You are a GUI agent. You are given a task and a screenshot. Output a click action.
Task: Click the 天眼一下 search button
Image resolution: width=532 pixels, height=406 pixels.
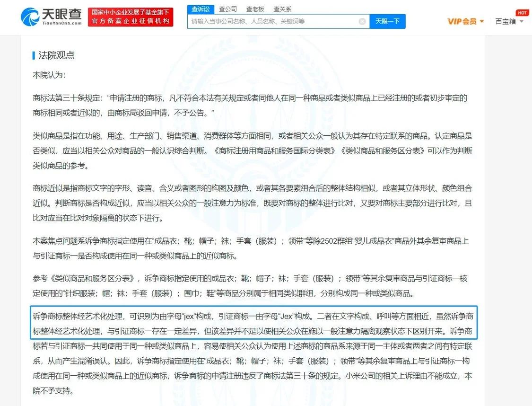(387, 21)
